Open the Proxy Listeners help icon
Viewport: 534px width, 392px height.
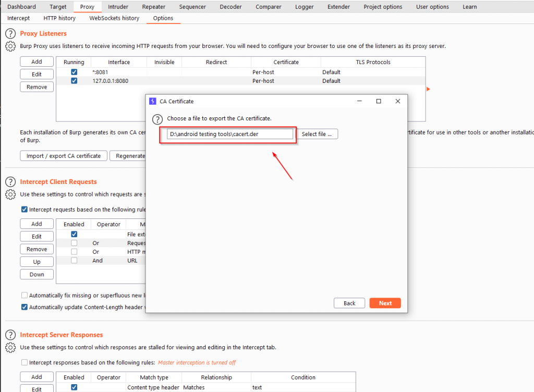tap(10, 33)
